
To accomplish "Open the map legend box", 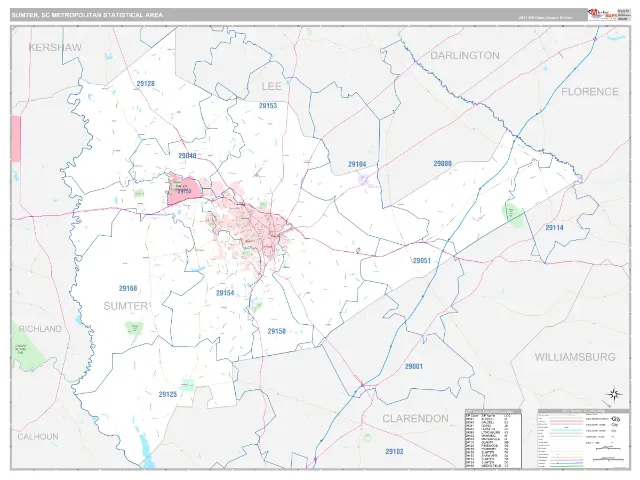I will [583, 438].
